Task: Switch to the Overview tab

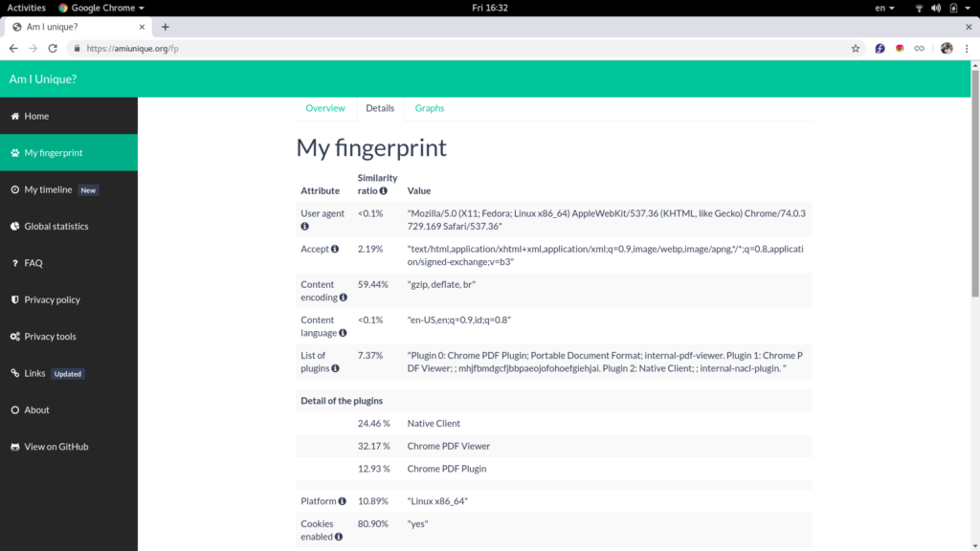Action: pyautogui.click(x=325, y=108)
